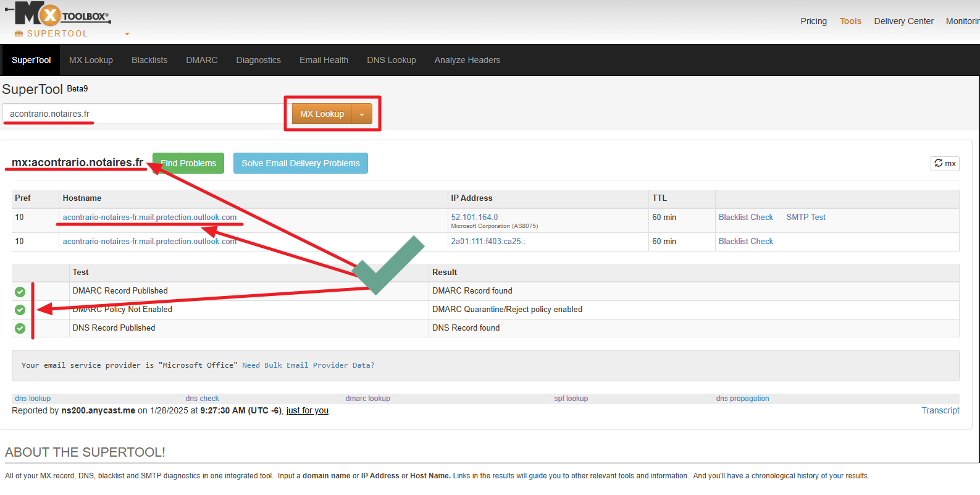Viewport: 980px width, 495px height.
Task: Open IP address 52.101.164.0
Action: [474, 217]
